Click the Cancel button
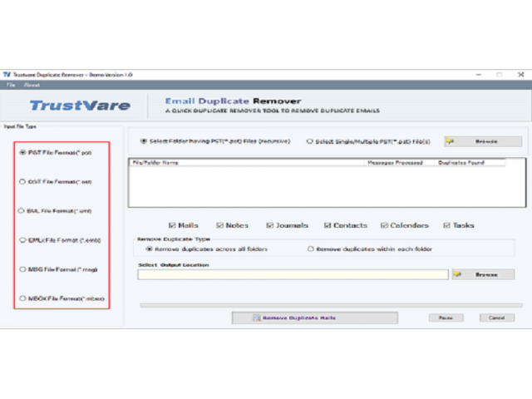The image size is (532, 399). coord(497,318)
